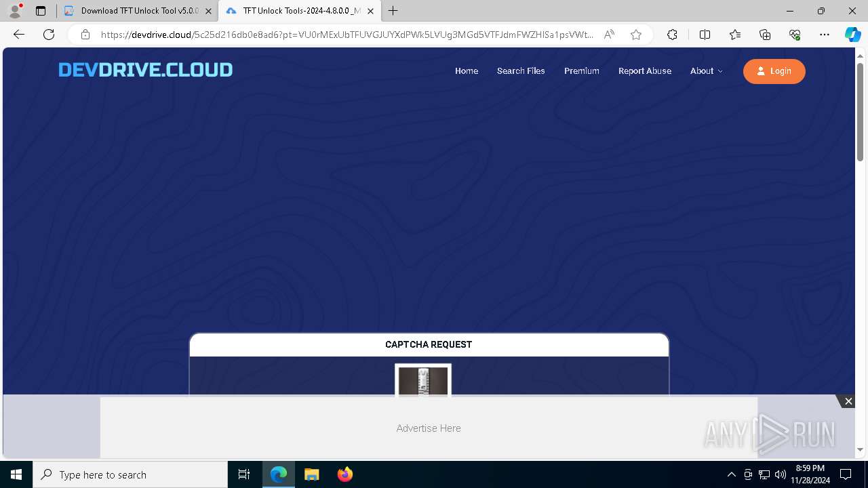
Task: Click CAPTCHA REQUEST heading
Action: (x=429, y=344)
